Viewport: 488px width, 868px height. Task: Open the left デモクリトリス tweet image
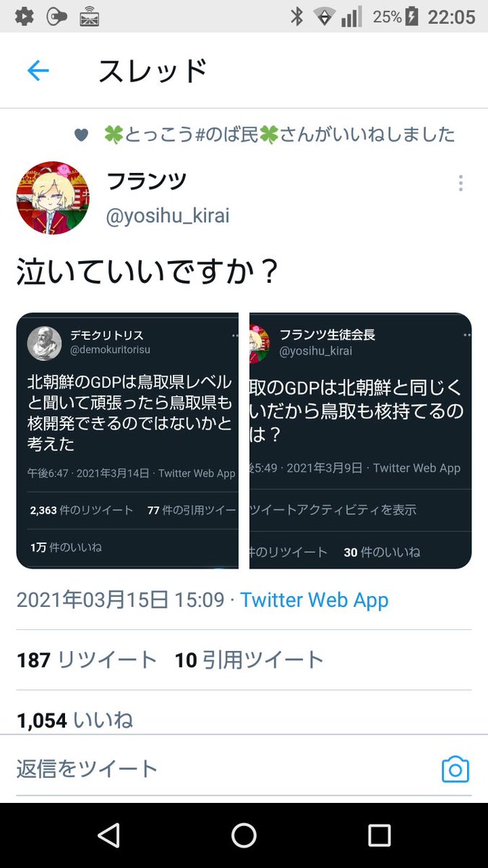pyautogui.click(x=127, y=441)
